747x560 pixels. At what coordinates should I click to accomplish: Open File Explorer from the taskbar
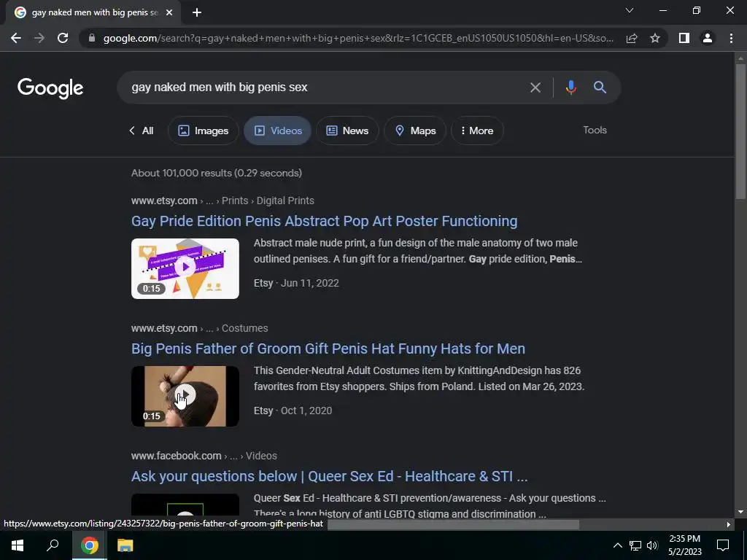(x=125, y=545)
